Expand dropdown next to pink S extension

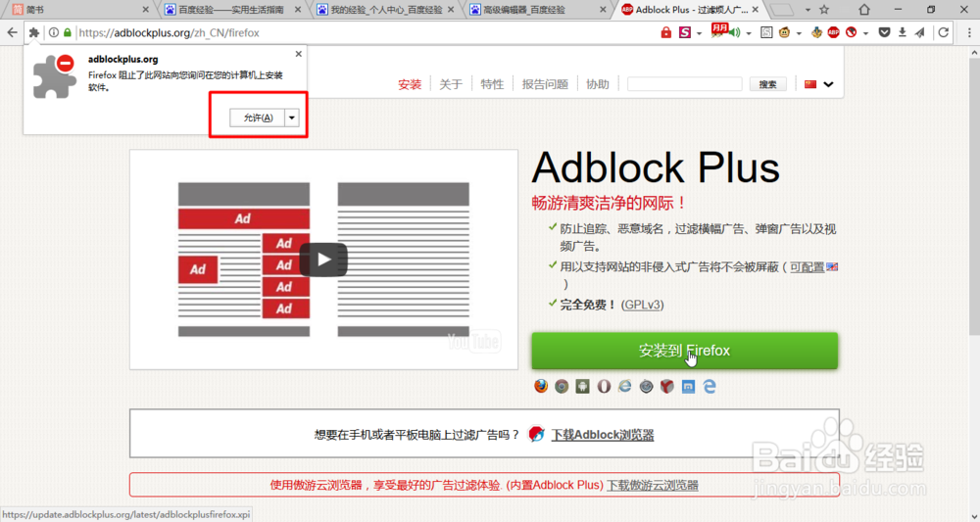699,33
